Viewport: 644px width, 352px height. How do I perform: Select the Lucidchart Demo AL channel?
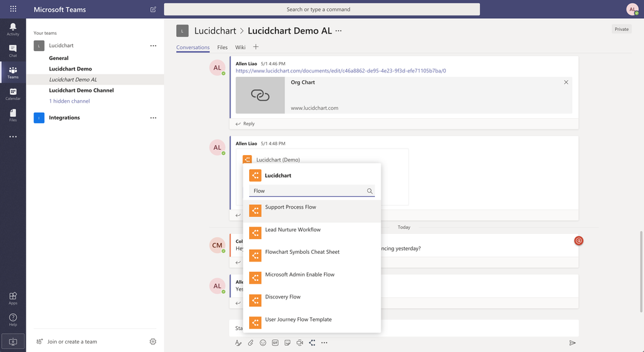[96, 79]
